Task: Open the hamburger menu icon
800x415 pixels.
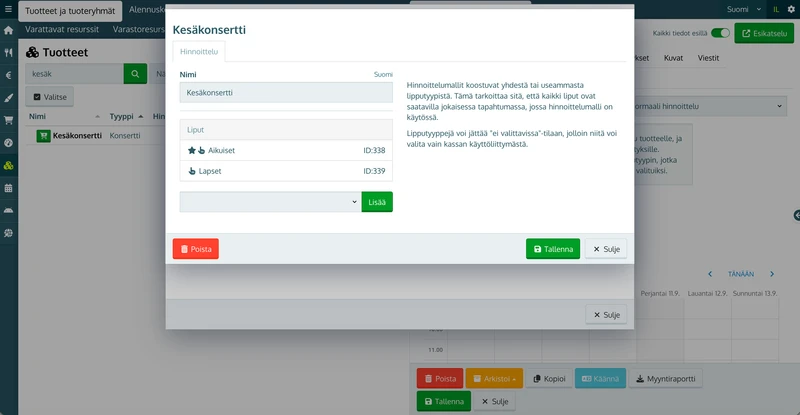Action: click(8, 9)
